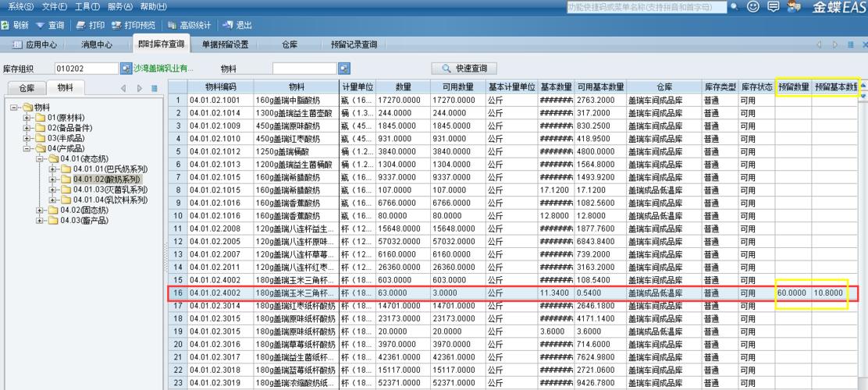Click 180g盖瑞草莓纸杯酸奶 material cell
Screen dimensions: 868x390
(296, 344)
